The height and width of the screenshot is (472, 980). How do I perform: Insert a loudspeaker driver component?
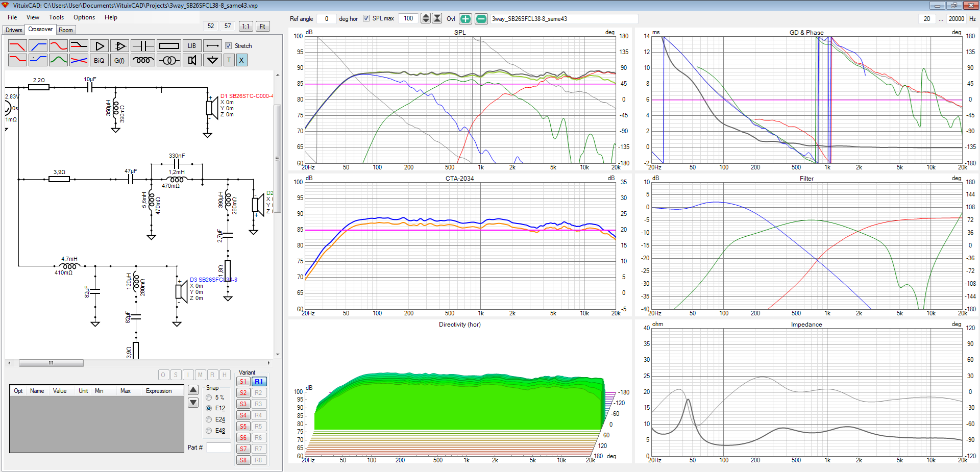[192, 60]
